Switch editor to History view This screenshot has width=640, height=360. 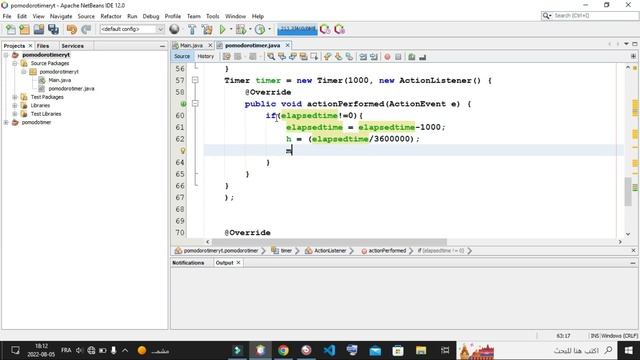click(x=205, y=56)
